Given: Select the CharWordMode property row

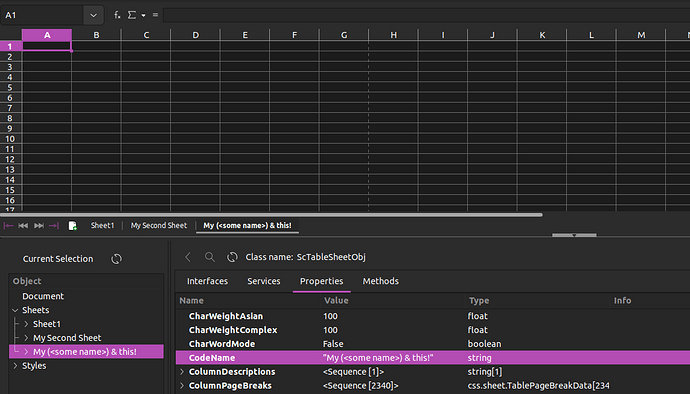Looking at the screenshot, I should (x=433, y=344).
